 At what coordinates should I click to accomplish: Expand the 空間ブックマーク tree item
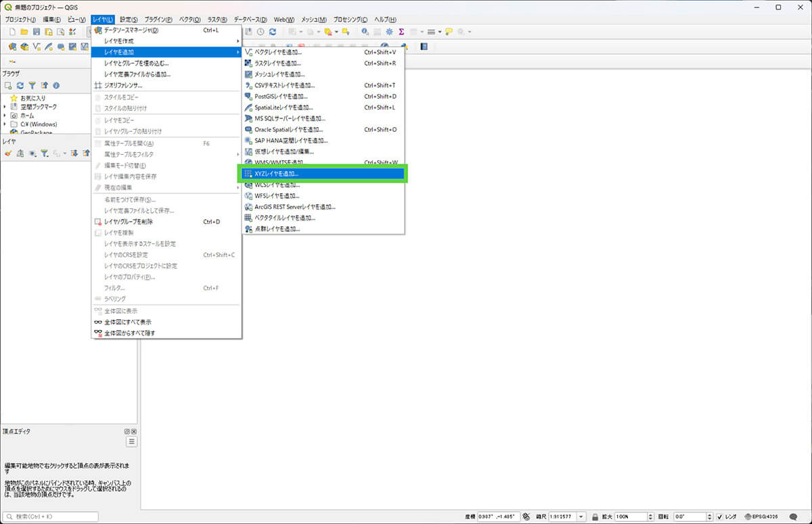click(x=5, y=107)
